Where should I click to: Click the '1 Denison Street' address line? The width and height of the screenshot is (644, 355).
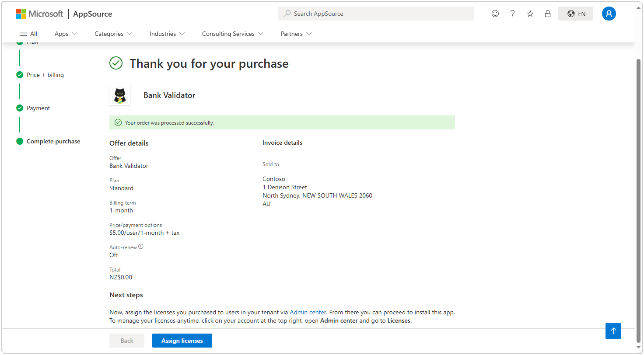click(285, 187)
